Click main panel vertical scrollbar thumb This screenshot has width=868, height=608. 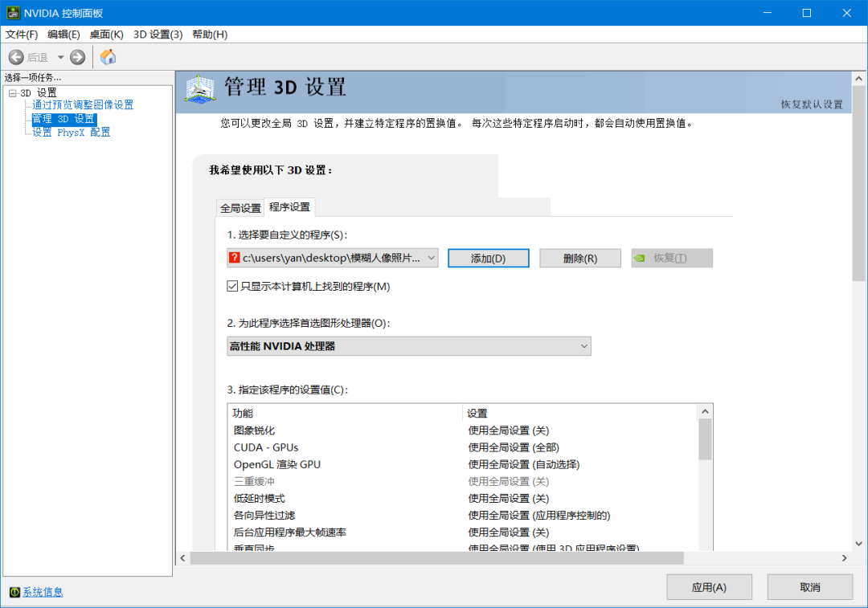(858, 183)
